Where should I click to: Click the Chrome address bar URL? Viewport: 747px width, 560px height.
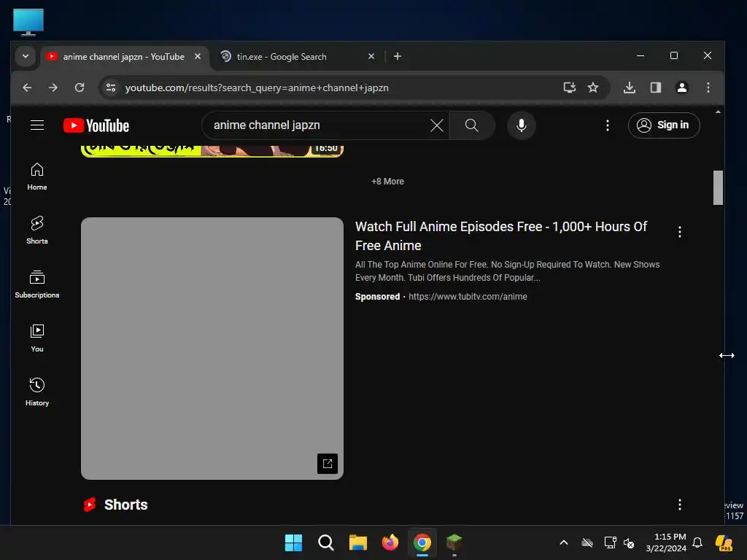coord(257,87)
